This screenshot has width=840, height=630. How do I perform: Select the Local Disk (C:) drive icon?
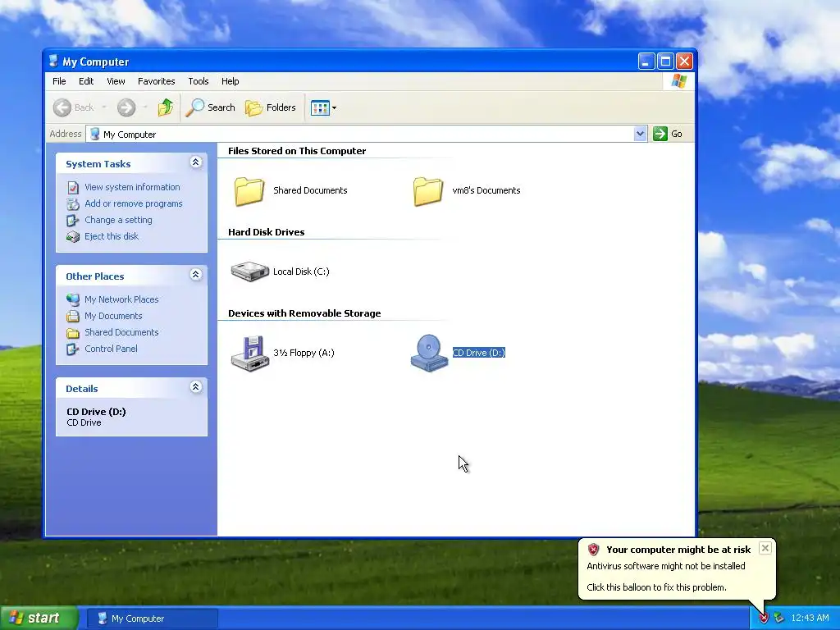coord(249,271)
